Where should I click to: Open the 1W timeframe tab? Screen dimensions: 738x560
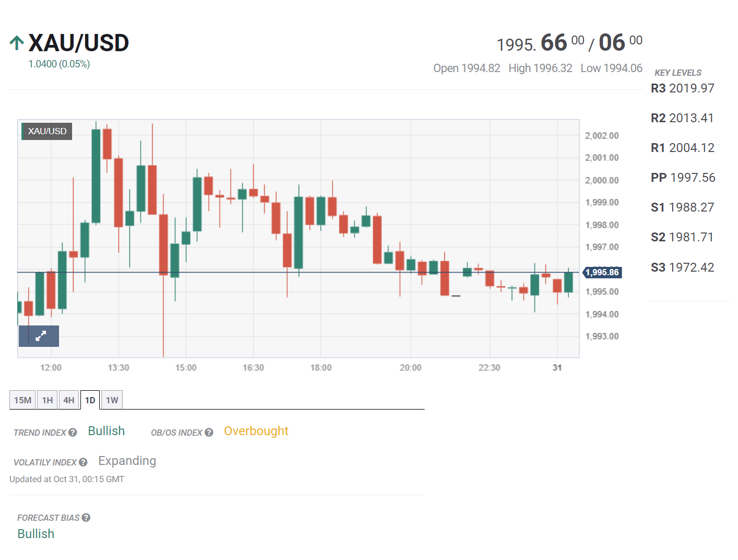[112, 400]
